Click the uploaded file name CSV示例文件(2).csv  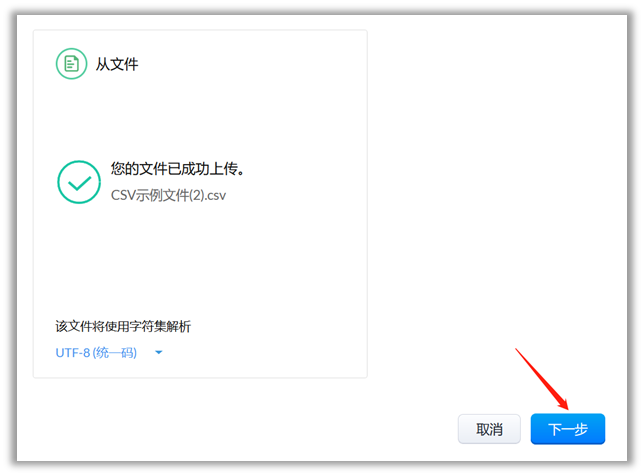pyautogui.click(x=168, y=196)
